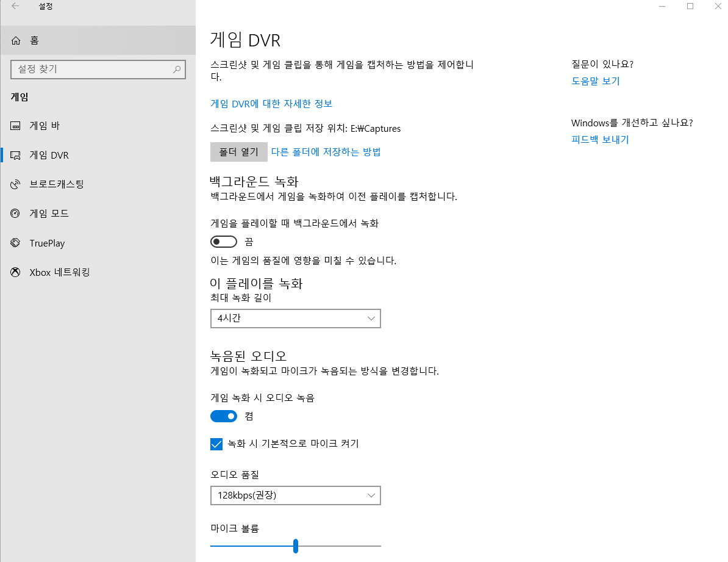Click the Xbox logo icon
728x562 pixels.
tap(15, 272)
